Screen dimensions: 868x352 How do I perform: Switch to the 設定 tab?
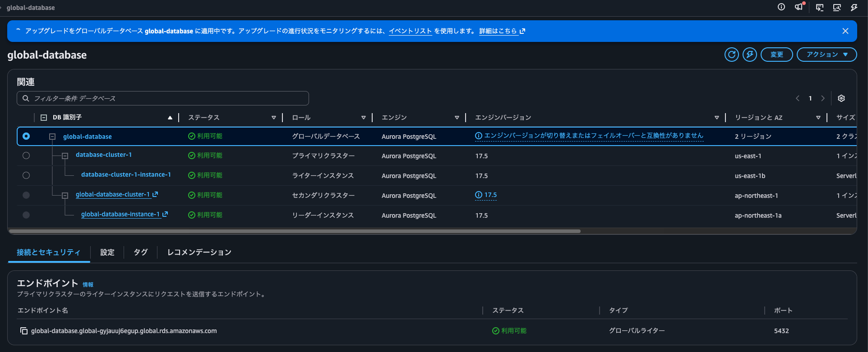point(107,252)
